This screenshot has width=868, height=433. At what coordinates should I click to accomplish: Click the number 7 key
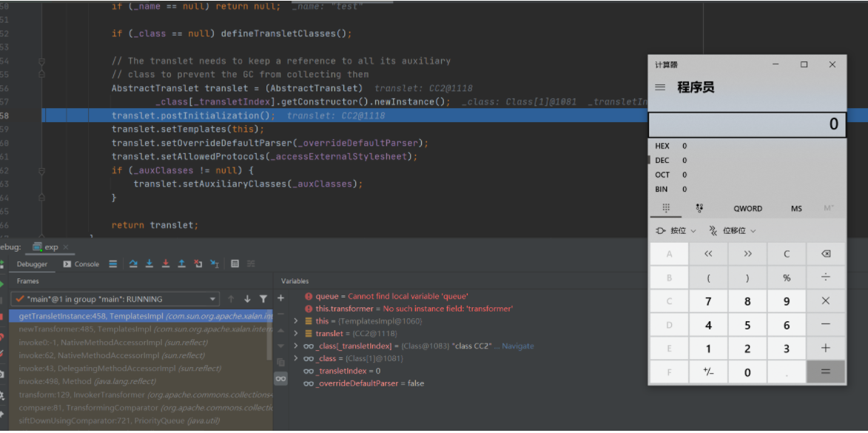pos(708,301)
